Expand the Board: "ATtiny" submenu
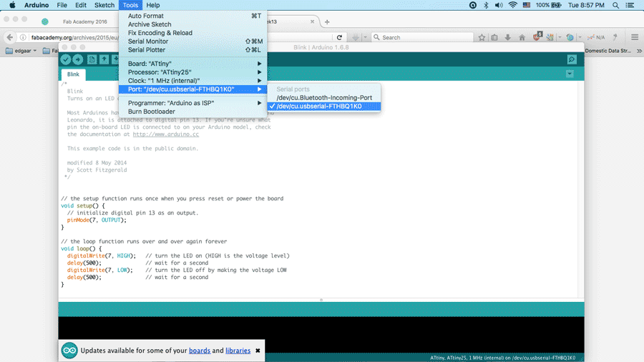The image size is (644, 362). (192, 64)
